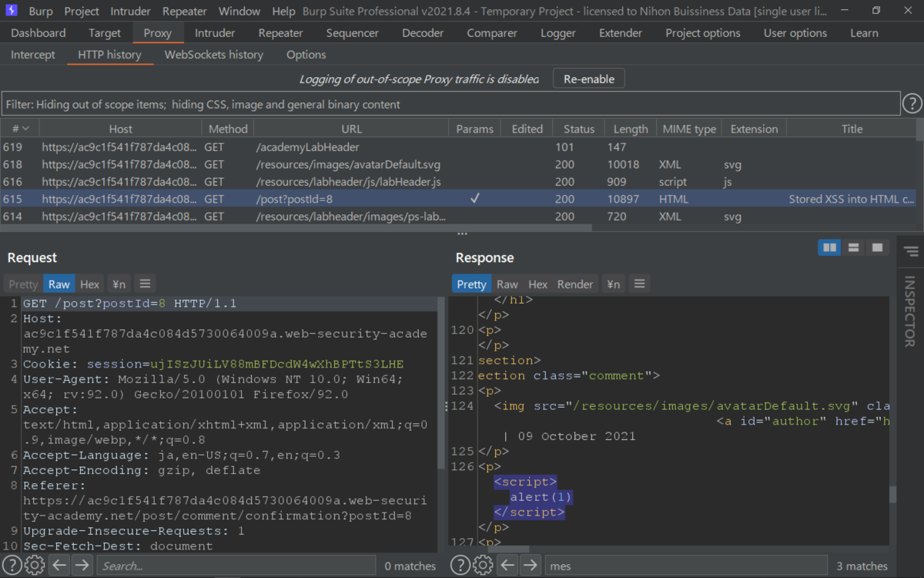Select history row 618 avatarDefault.svg
This screenshot has height=578, width=924.
click(458, 164)
